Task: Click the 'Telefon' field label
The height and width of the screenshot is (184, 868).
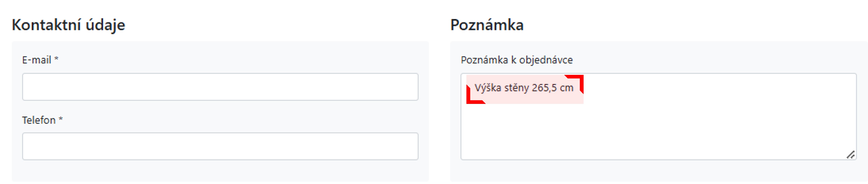Action: (38, 120)
